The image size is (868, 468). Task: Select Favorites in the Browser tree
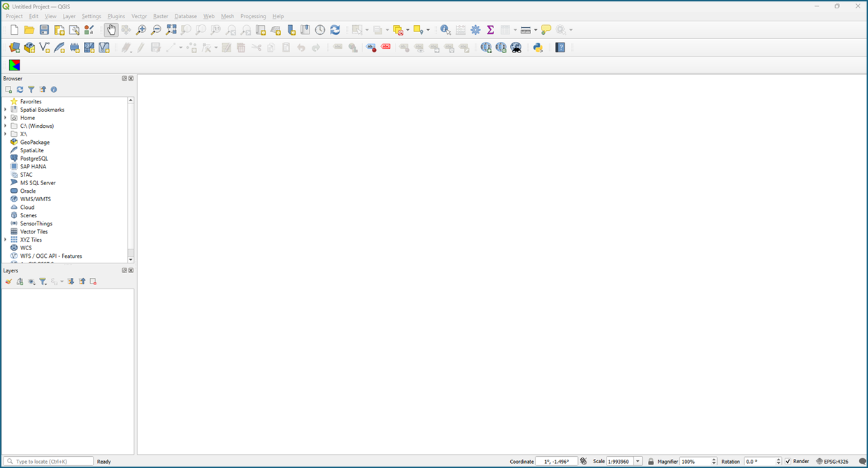31,102
